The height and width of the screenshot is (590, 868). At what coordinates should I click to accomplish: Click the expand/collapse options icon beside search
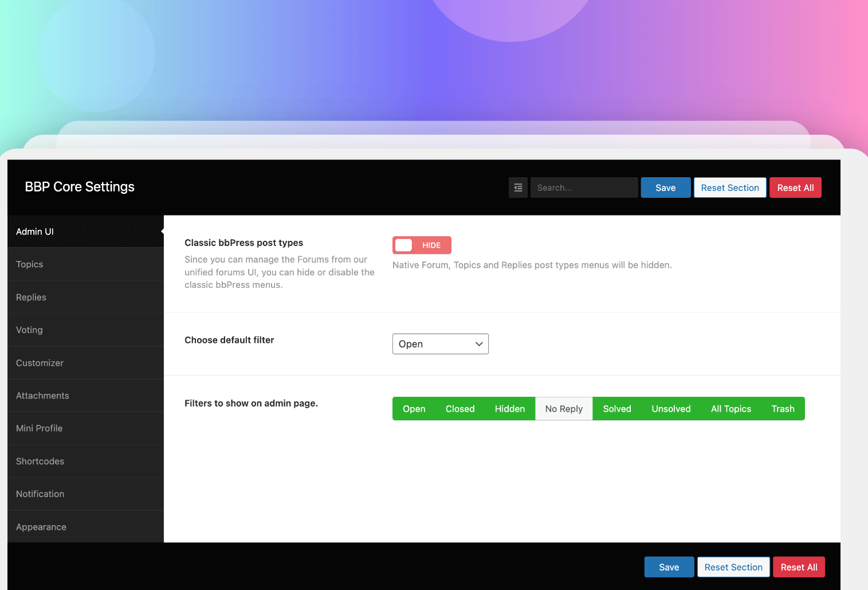[x=518, y=187]
